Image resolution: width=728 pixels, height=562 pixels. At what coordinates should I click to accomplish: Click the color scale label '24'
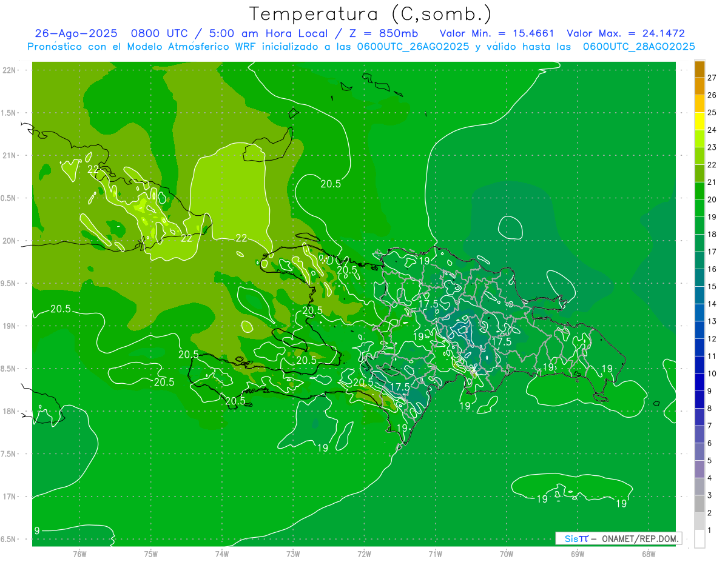click(712, 130)
